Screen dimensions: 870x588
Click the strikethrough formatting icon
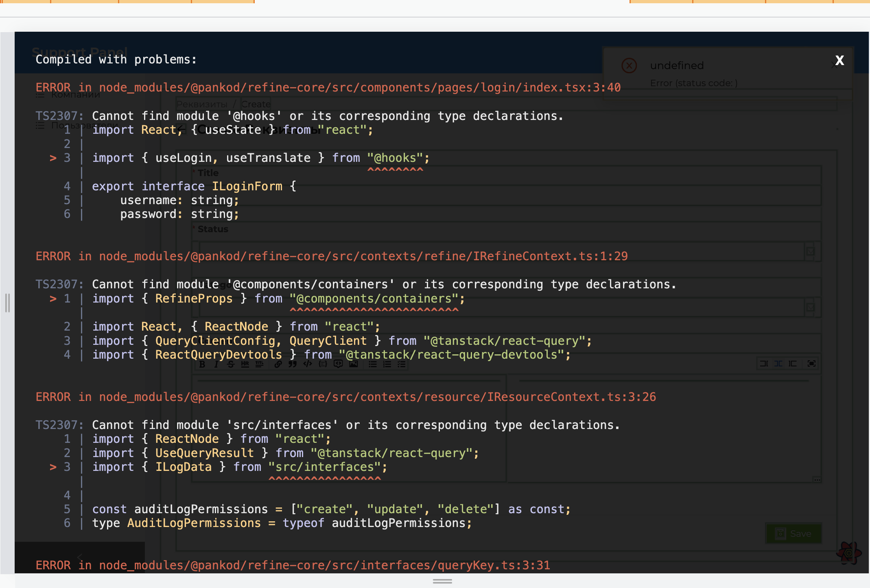pyautogui.click(x=231, y=364)
